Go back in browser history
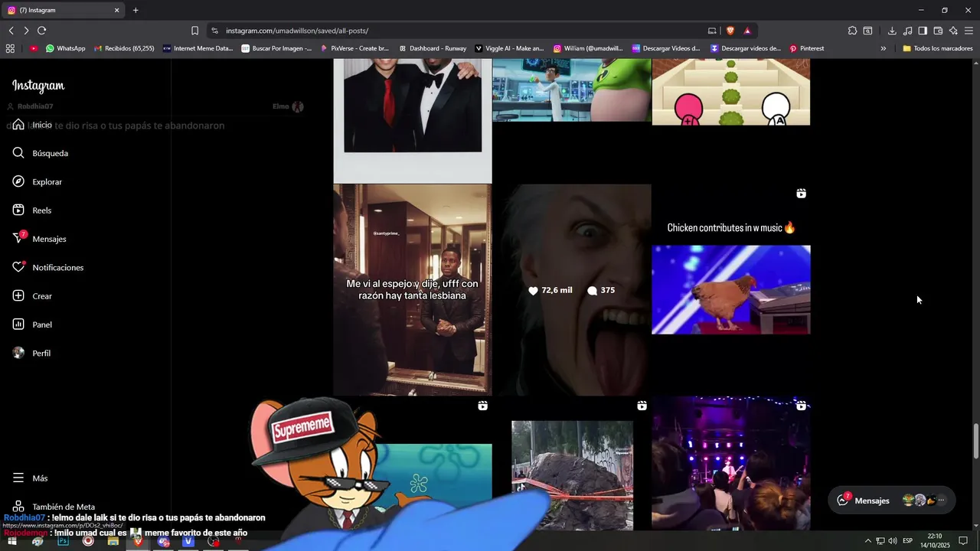Image resolution: width=980 pixels, height=551 pixels. [11, 31]
